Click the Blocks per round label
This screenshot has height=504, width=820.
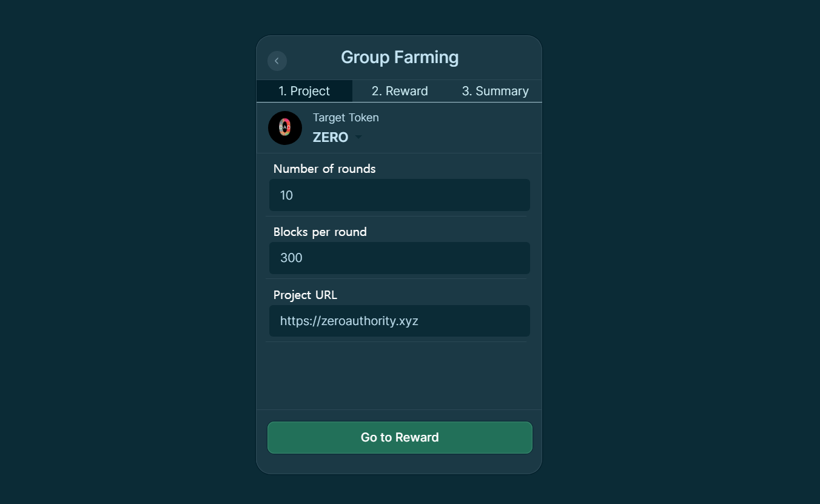coord(320,232)
